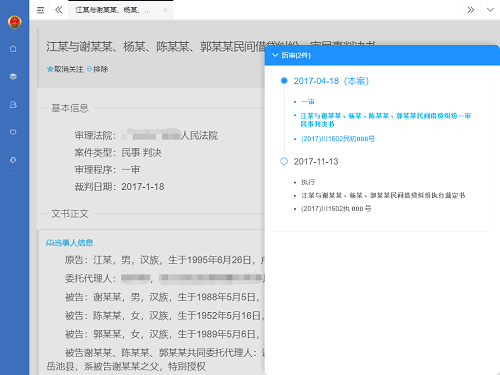Click the 案件类型 民事 判决 row
This screenshot has width=500, height=375.
[x=118, y=153]
